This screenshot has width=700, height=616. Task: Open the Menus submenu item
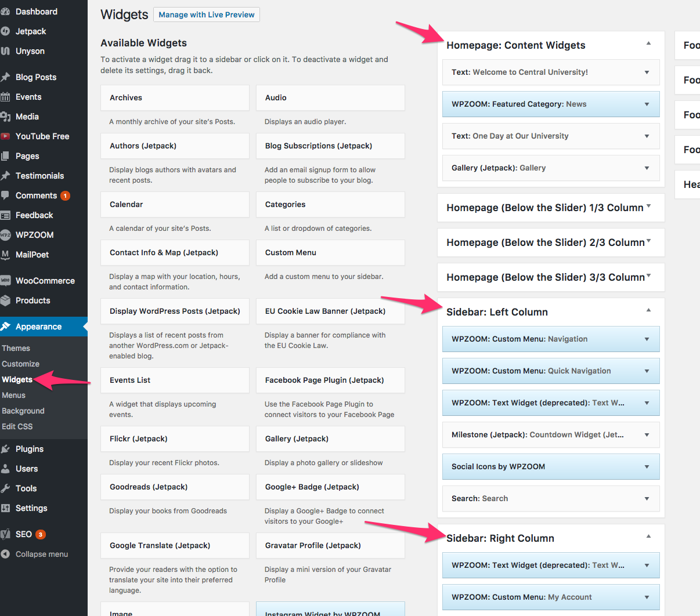pyautogui.click(x=13, y=395)
